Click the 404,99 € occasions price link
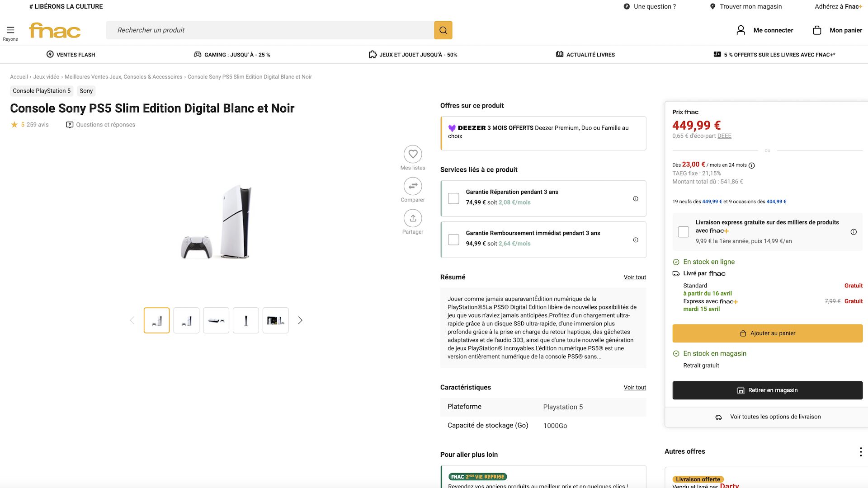The image size is (868, 488). tap(776, 202)
